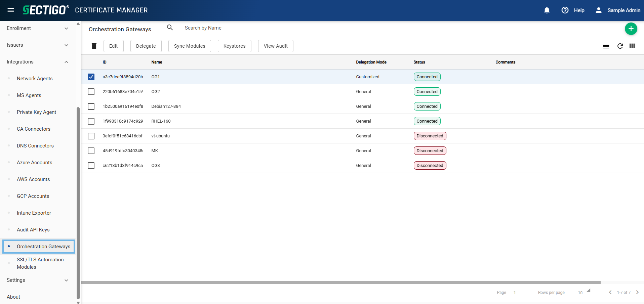Open AWS Accounts page
Viewport: 644px width, 304px height.
(33, 179)
